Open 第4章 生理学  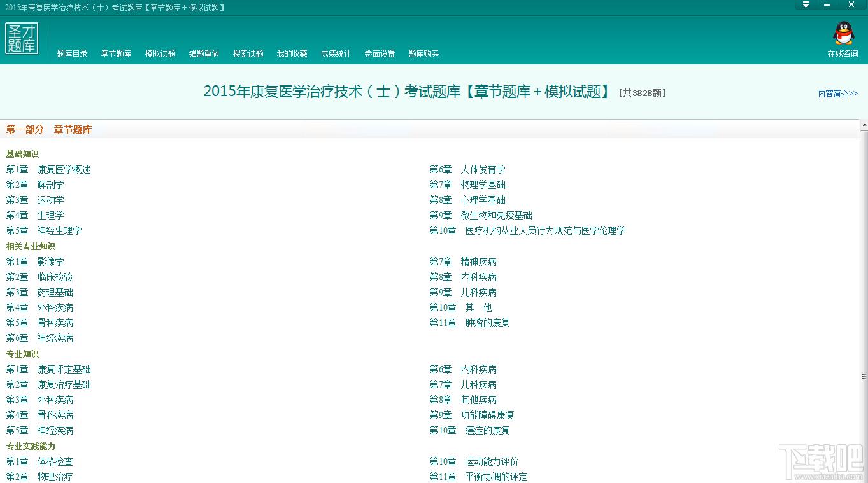[35, 215]
